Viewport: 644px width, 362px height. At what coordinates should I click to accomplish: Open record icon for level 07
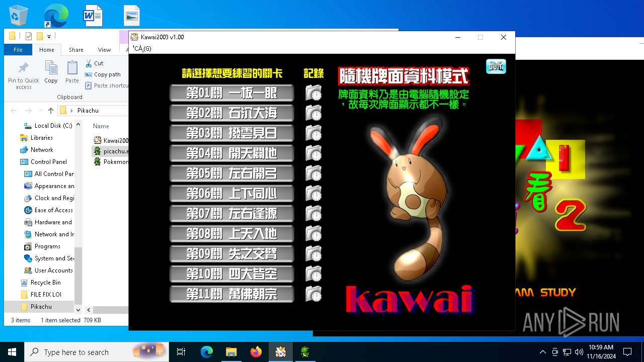[x=313, y=214]
